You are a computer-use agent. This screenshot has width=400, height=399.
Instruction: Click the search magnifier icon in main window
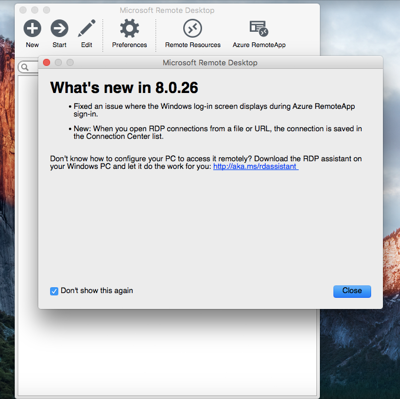(25, 67)
